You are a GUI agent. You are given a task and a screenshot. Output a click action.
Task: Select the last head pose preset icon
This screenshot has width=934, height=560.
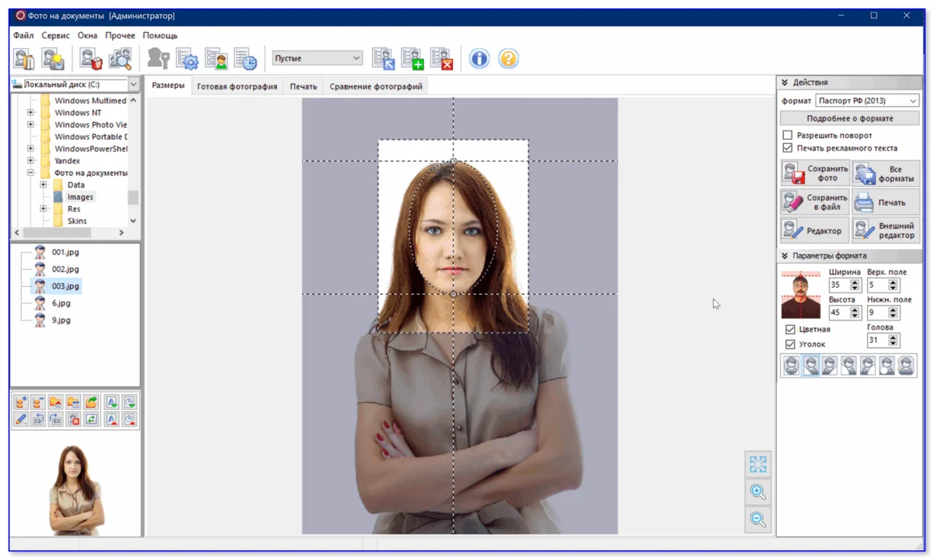tap(906, 366)
